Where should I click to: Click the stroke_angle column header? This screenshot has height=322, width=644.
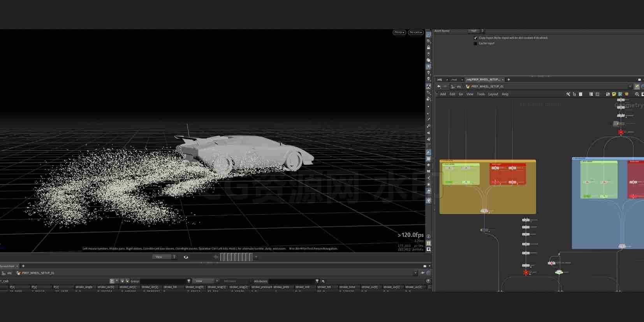coord(84,287)
